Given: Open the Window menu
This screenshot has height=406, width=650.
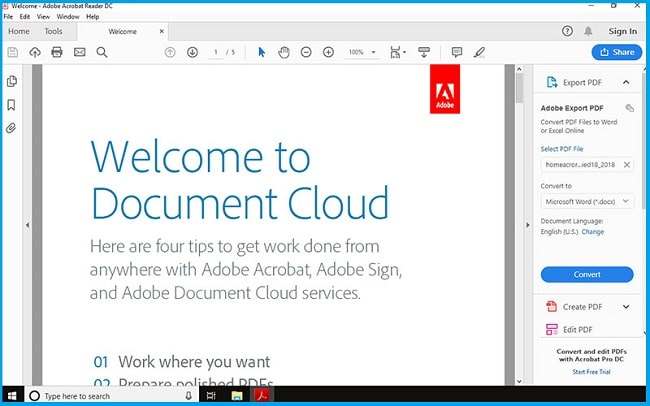Looking at the screenshot, I should point(68,17).
